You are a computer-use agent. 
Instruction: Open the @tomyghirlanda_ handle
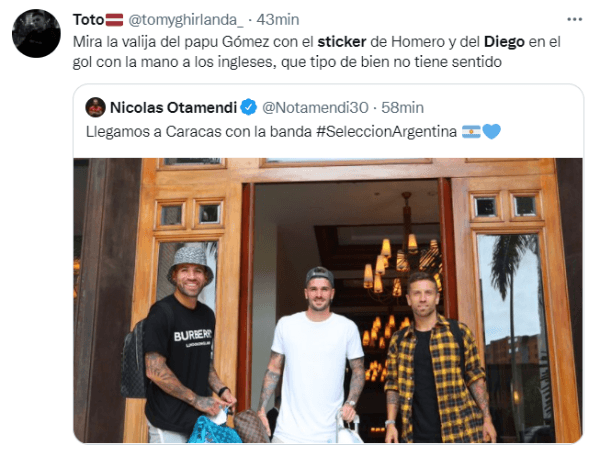point(185,20)
